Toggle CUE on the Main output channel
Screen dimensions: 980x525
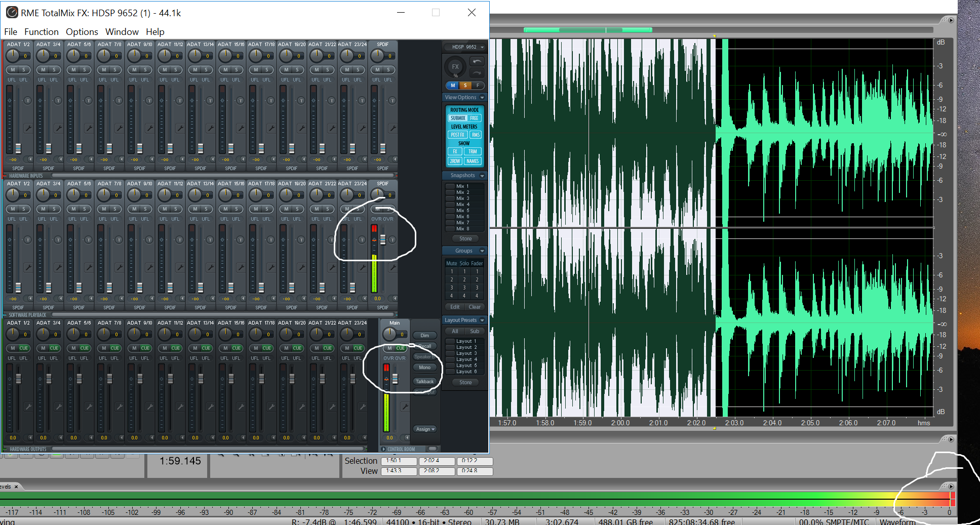(x=401, y=348)
